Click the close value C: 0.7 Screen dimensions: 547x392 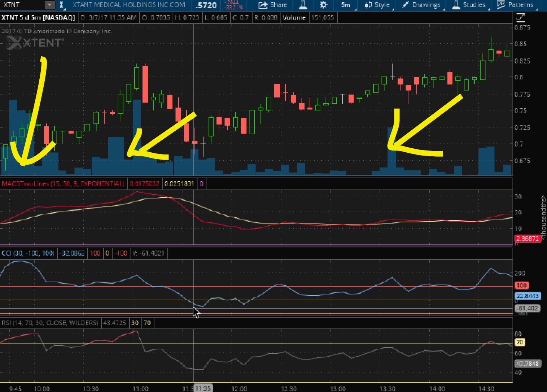(x=241, y=18)
